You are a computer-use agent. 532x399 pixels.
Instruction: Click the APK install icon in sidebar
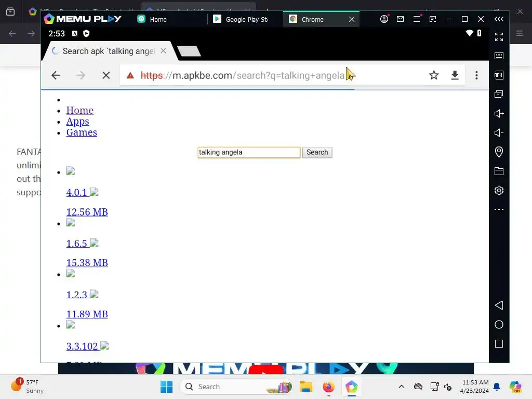click(499, 75)
